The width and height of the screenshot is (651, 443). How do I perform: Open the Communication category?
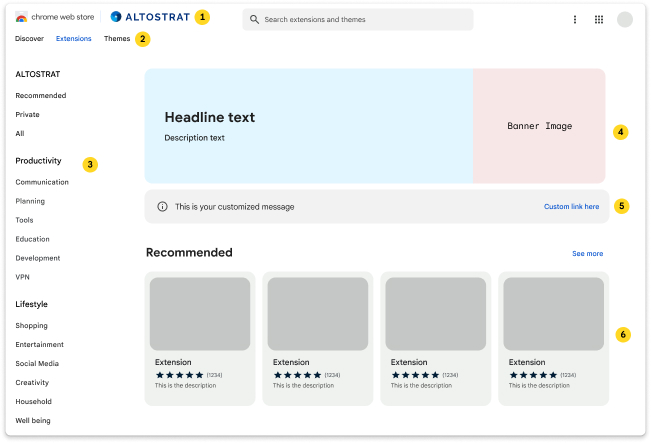(x=42, y=182)
